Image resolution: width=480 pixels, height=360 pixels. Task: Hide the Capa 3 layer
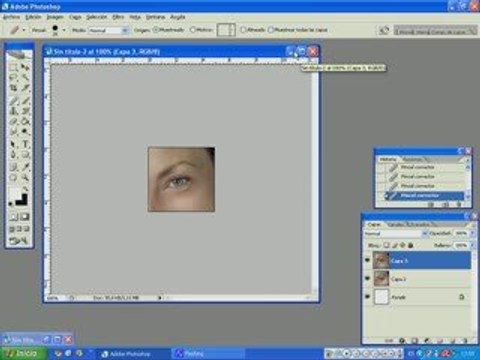click(368, 260)
